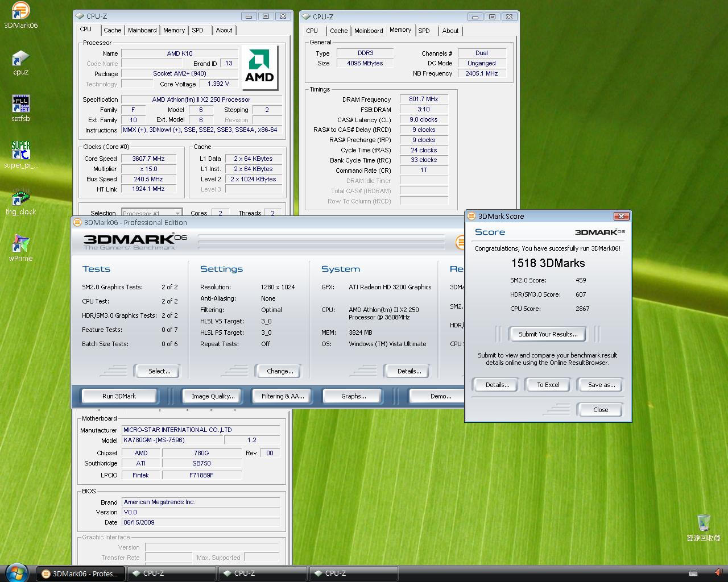Close the 3DMark Score window via X

(622, 216)
